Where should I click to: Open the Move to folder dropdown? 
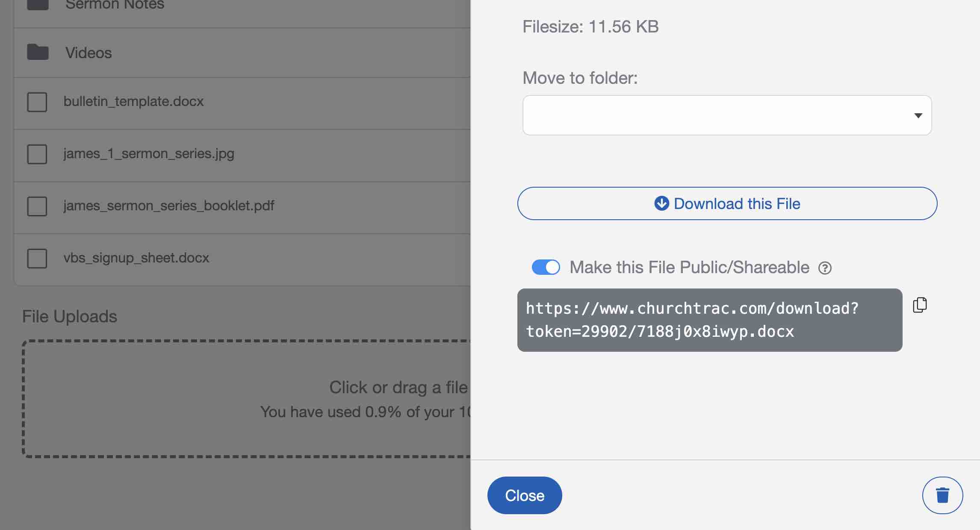pos(727,115)
